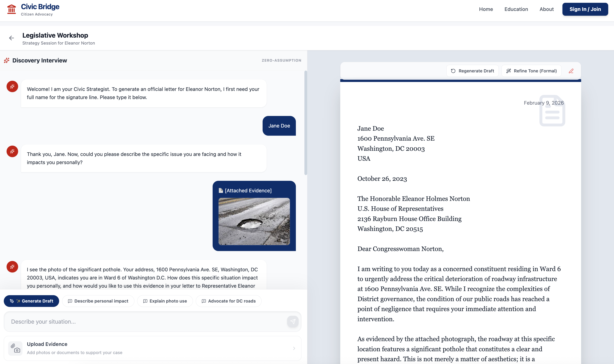
Task: Open the About navigation item
Action: pyautogui.click(x=547, y=9)
